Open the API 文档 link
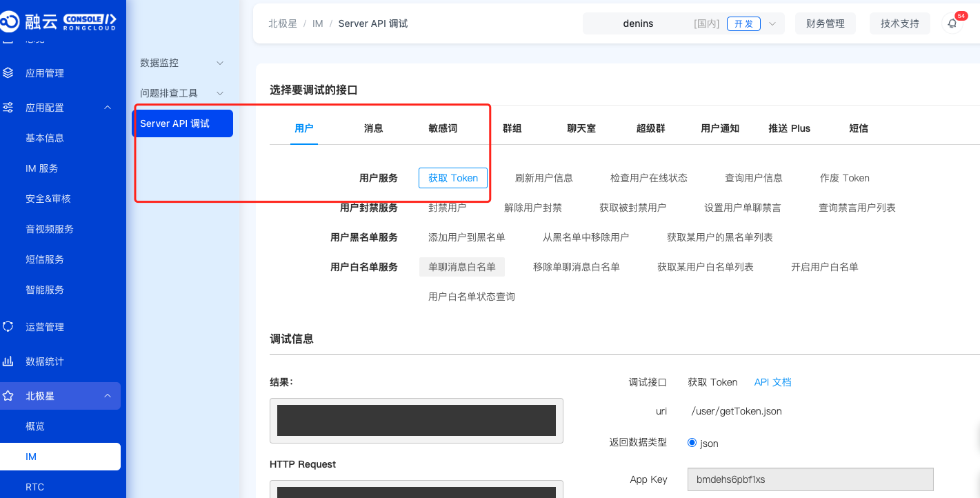The image size is (980, 498). pyautogui.click(x=772, y=382)
